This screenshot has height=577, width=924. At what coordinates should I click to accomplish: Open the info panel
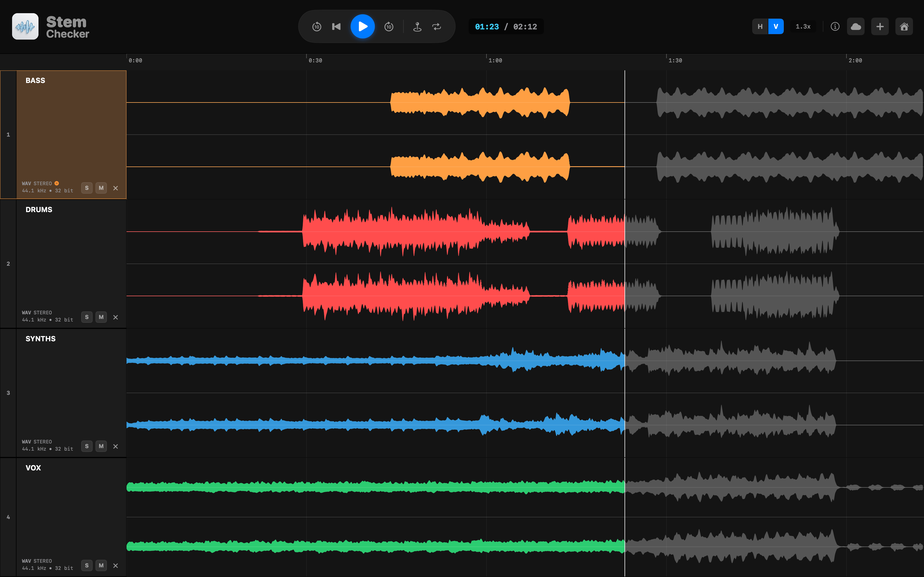point(835,26)
